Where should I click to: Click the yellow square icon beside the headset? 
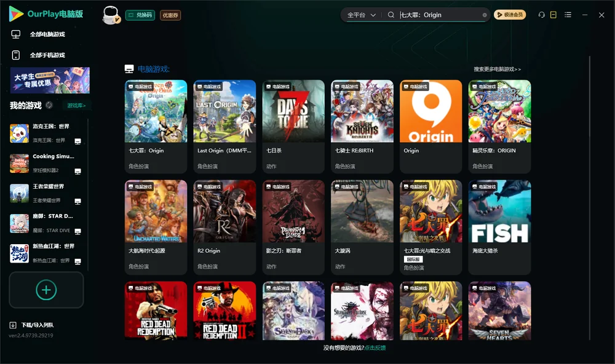click(553, 15)
